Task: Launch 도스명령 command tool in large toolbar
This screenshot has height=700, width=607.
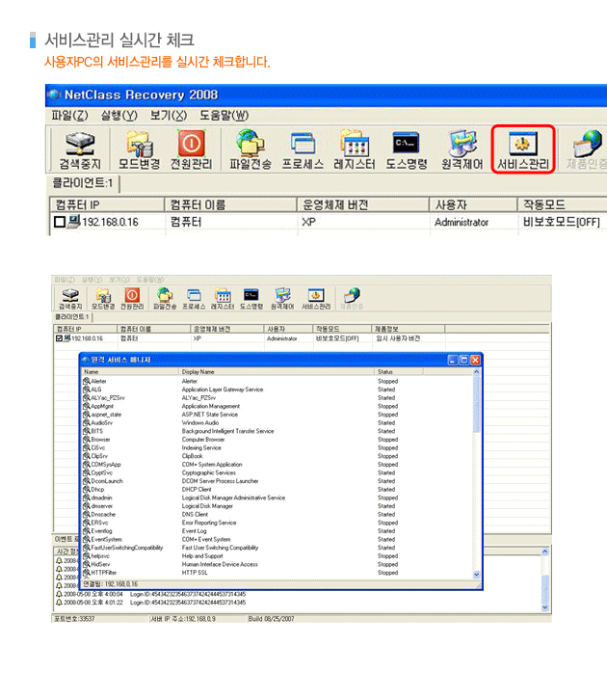Action: coord(407,150)
